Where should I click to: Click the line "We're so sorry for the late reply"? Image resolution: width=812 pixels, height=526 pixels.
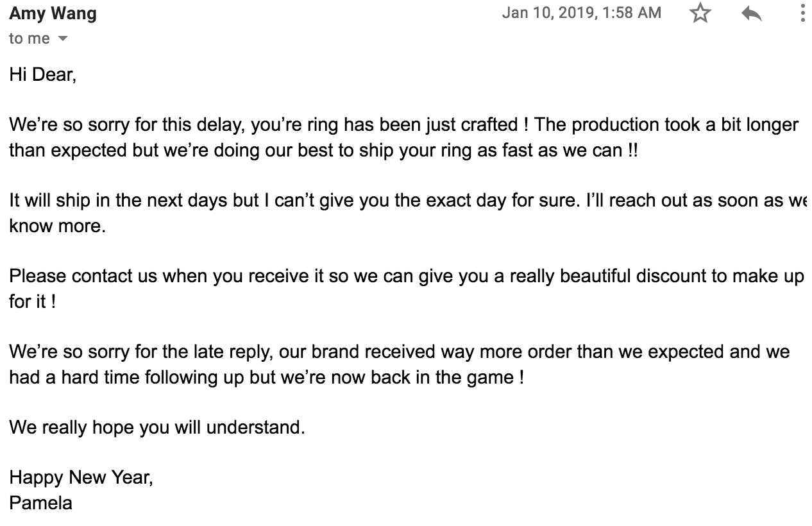(x=400, y=352)
